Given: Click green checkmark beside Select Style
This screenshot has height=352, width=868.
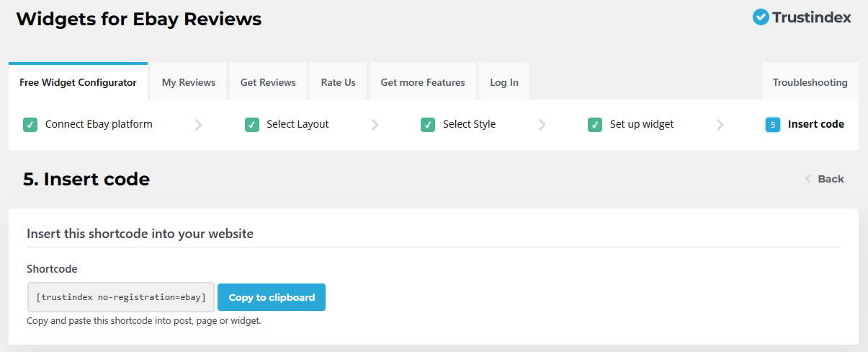Looking at the screenshot, I should tap(428, 125).
